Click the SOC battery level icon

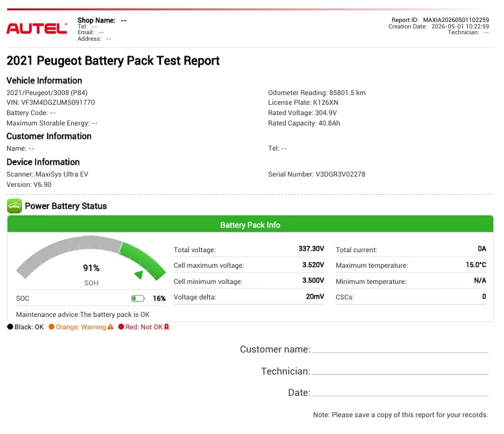click(138, 298)
